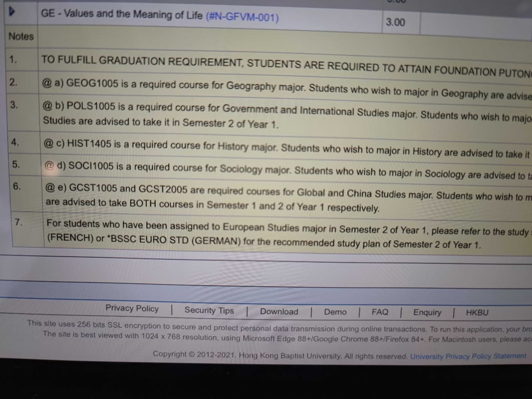Click the Download footer link

click(279, 311)
